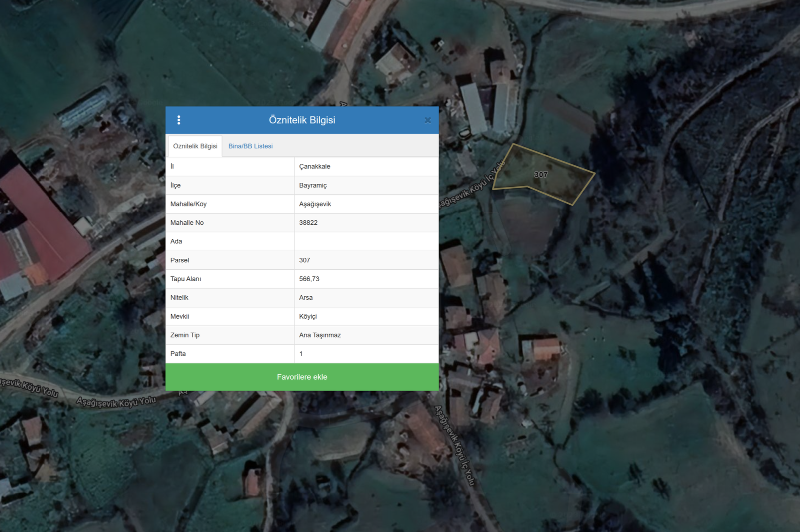Click the Aşağışevik village value
The height and width of the screenshot is (532, 800).
pyautogui.click(x=315, y=204)
